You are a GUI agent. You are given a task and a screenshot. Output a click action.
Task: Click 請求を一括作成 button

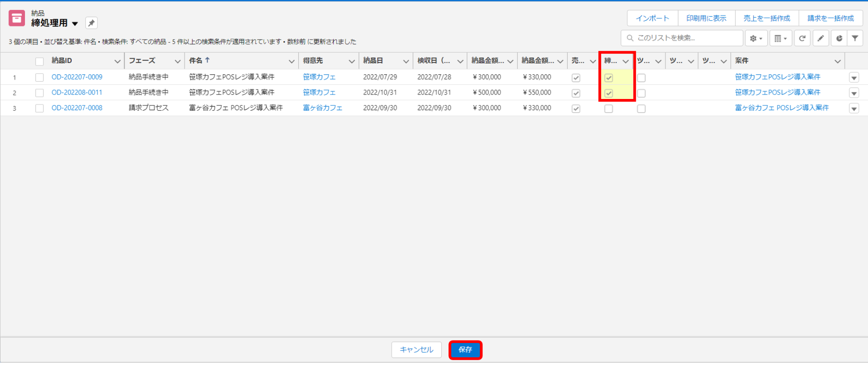tap(831, 18)
